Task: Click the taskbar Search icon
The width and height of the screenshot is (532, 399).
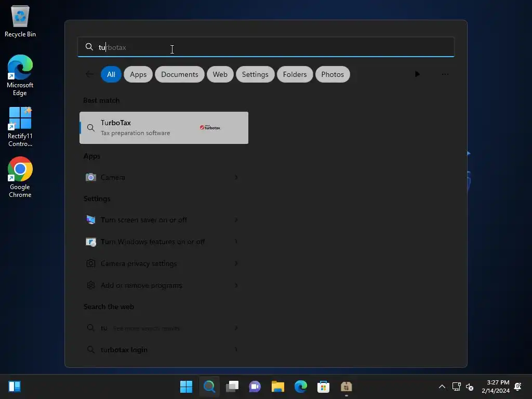Action: coord(209,387)
